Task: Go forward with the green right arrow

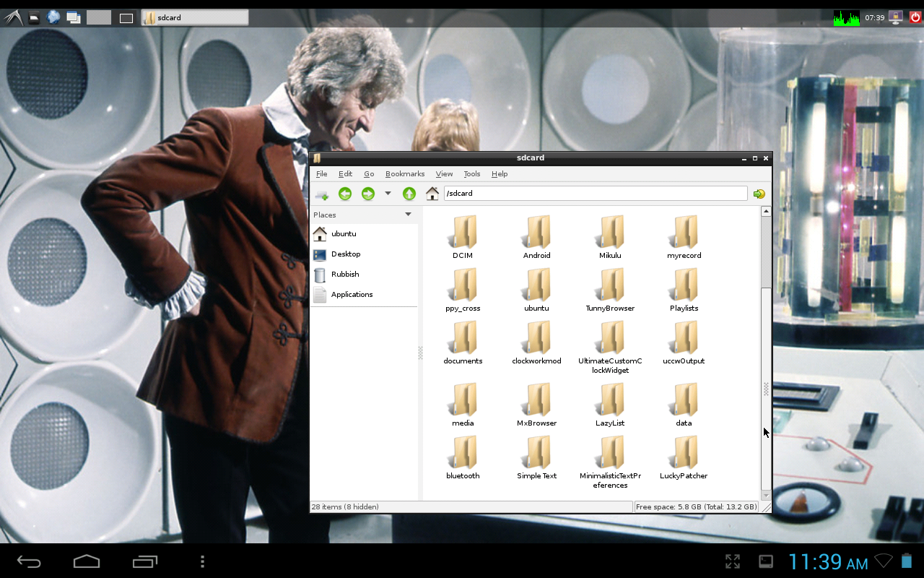Action: tap(368, 194)
